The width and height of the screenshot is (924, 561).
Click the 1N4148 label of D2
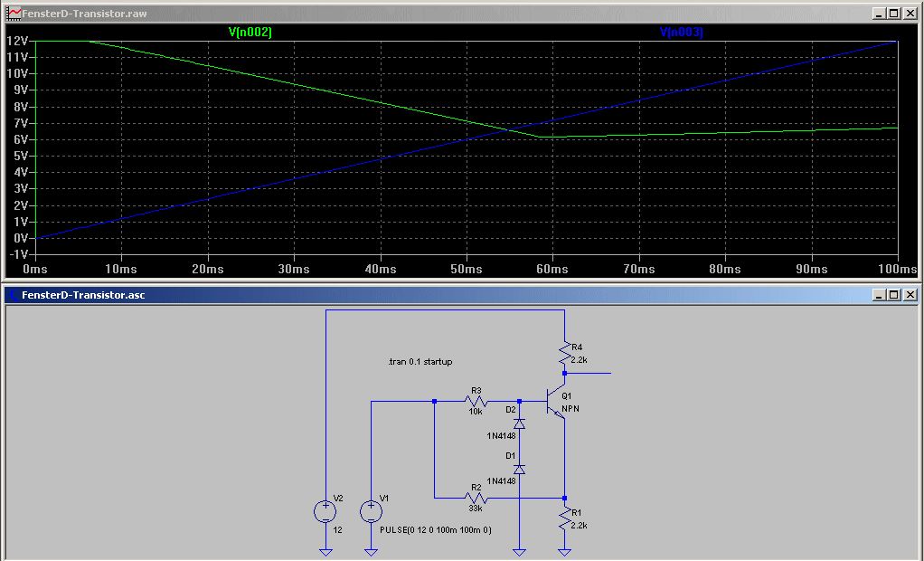[x=501, y=436]
